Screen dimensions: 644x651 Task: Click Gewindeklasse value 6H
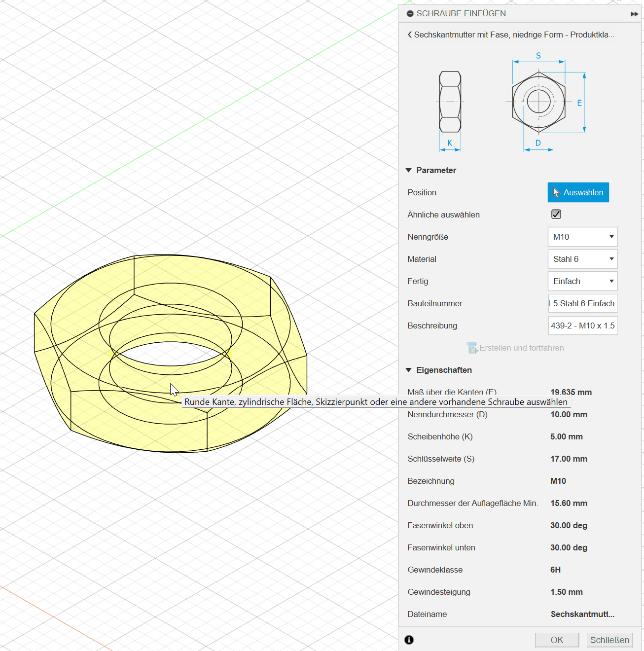pos(555,570)
